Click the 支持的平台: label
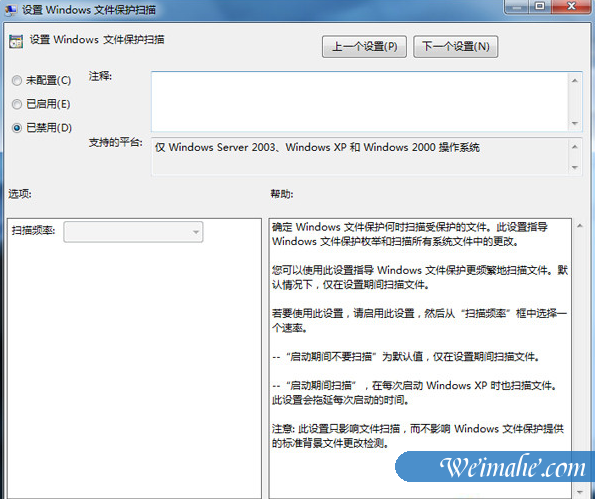Screen dimensions: 595x499 click(x=116, y=142)
